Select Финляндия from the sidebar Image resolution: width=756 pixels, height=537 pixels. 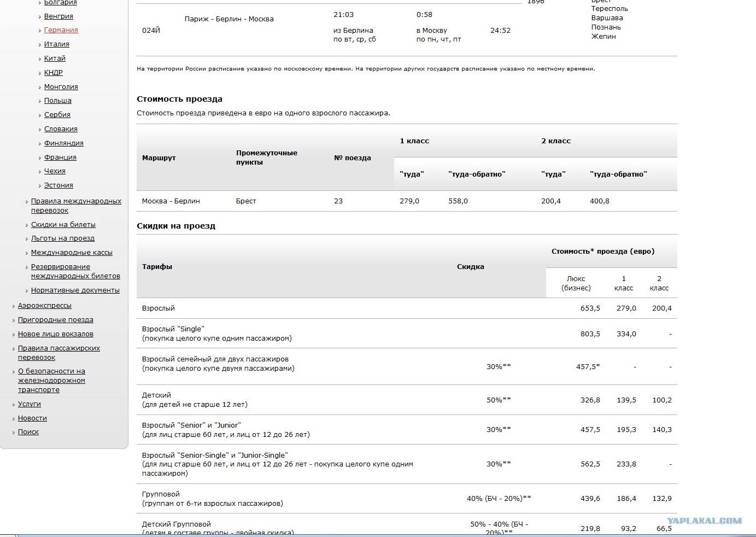[64, 143]
